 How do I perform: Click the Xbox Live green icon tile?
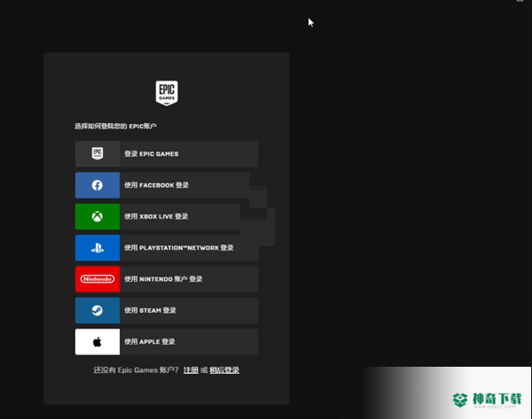tap(98, 217)
